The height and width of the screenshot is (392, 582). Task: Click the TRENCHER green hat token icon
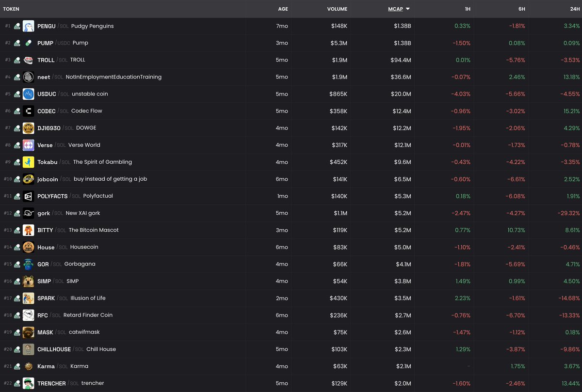point(28,383)
